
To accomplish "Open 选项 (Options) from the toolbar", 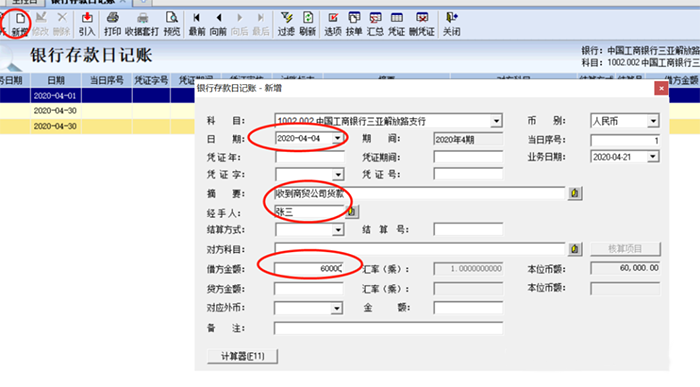I will 333,24.
